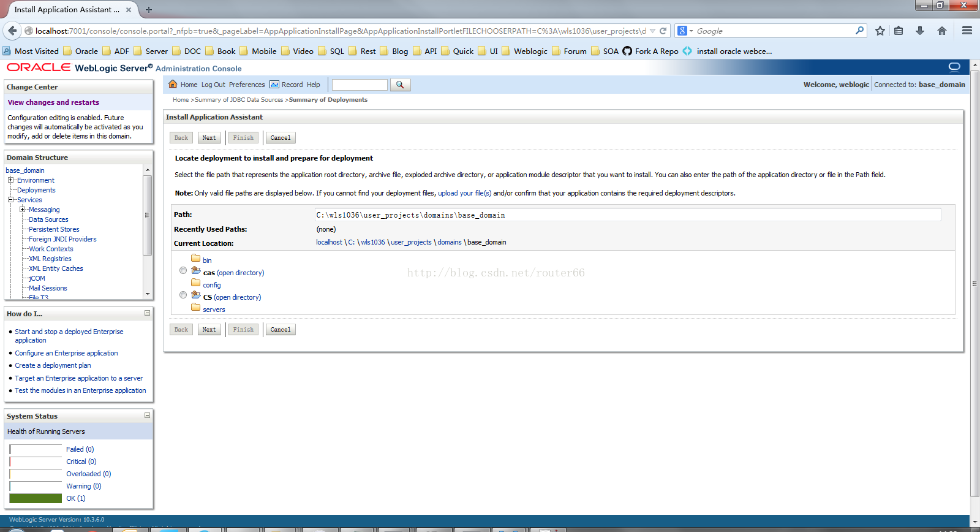Image resolution: width=980 pixels, height=532 pixels.
Task: Click the search bar magnifier icon
Action: tap(859, 31)
